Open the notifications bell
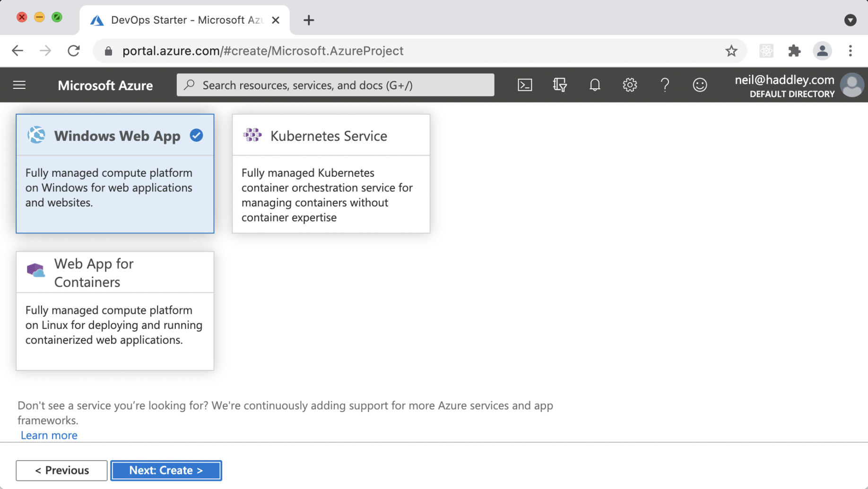The width and height of the screenshot is (868, 489). pyautogui.click(x=595, y=85)
